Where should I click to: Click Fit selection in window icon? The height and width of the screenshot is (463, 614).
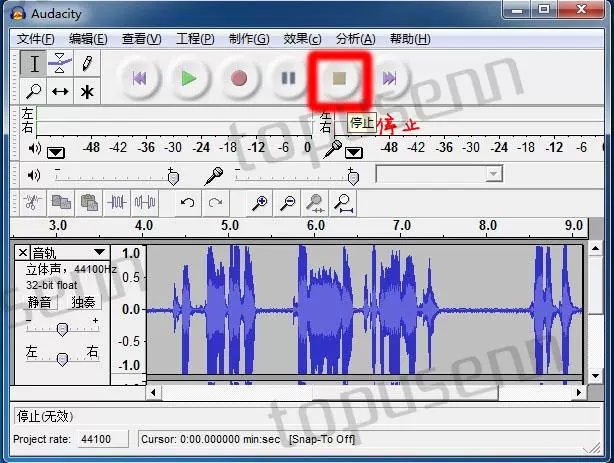[x=315, y=203]
